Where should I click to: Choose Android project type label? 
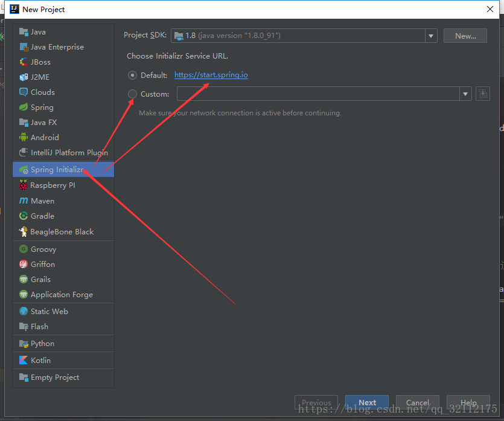coord(45,137)
